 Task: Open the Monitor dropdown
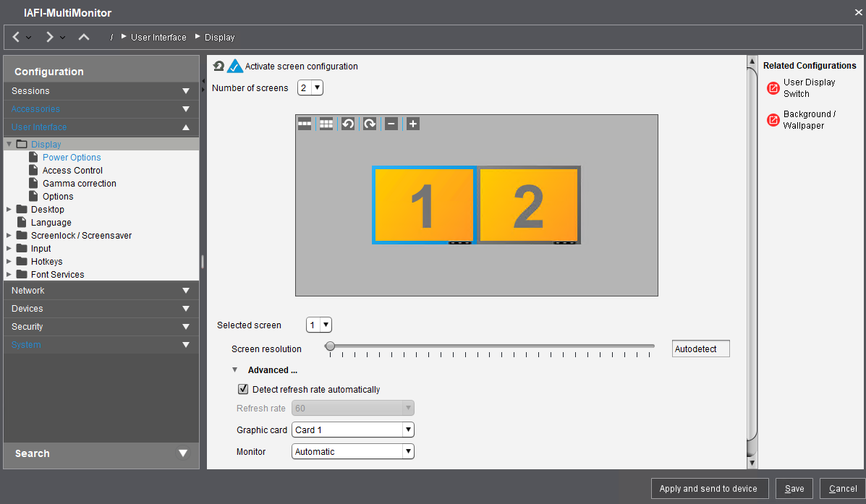pyautogui.click(x=352, y=451)
